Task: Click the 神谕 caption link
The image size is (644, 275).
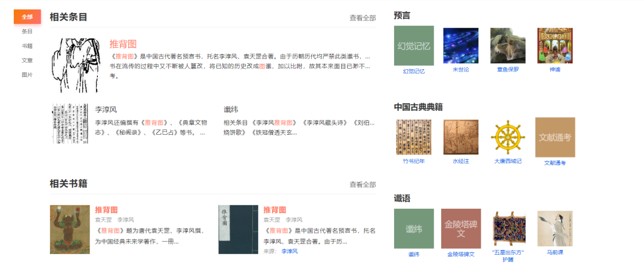Action: [x=555, y=69]
